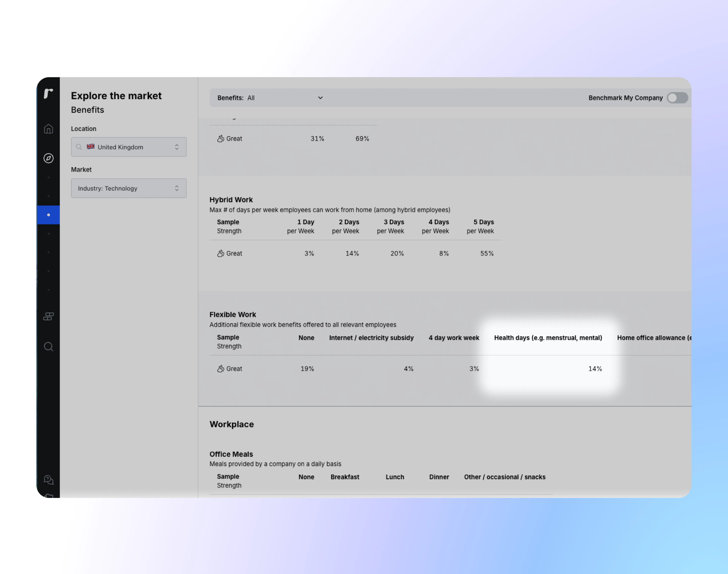Click the app logo at sidebar top
This screenshot has width=728, height=574.
coord(48,93)
